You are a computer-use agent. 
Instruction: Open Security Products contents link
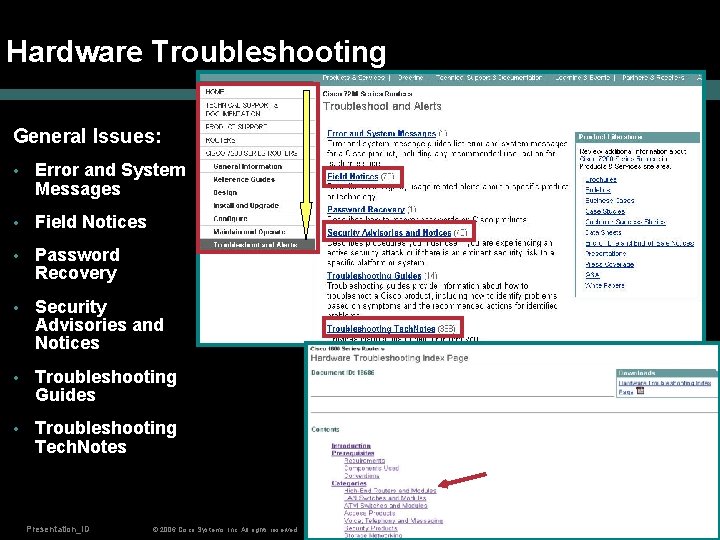(370, 528)
